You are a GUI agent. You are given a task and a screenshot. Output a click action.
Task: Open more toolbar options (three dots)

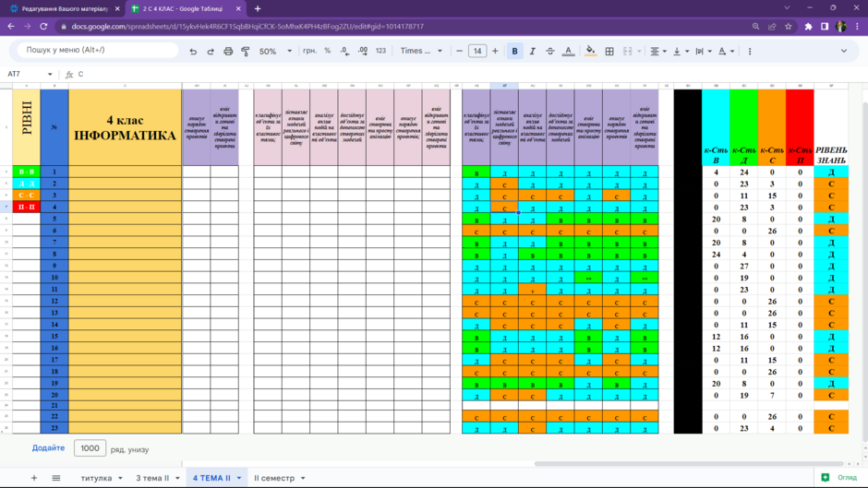click(750, 51)
